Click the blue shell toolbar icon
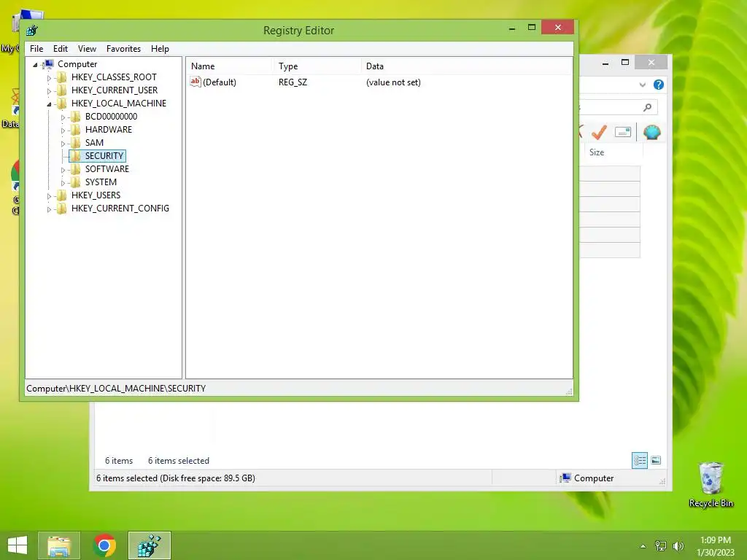This screenshot has height=560, width=747. coord(651,132)
